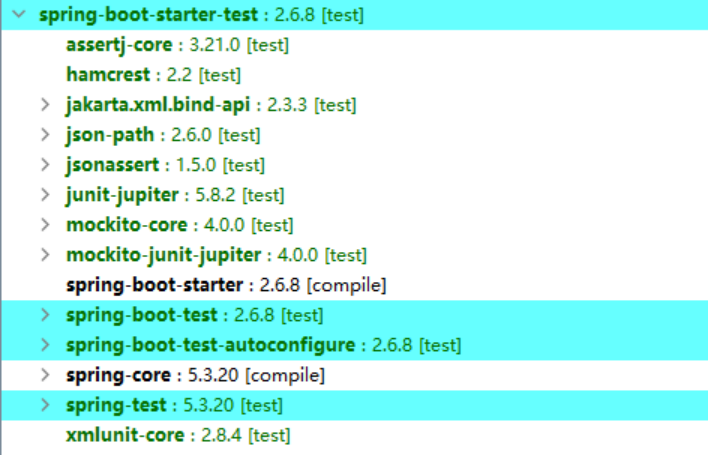Select spring-boot-test : 2.6.8 row
Viewport: 708px width, 455px height.
(x=355, y=315)
